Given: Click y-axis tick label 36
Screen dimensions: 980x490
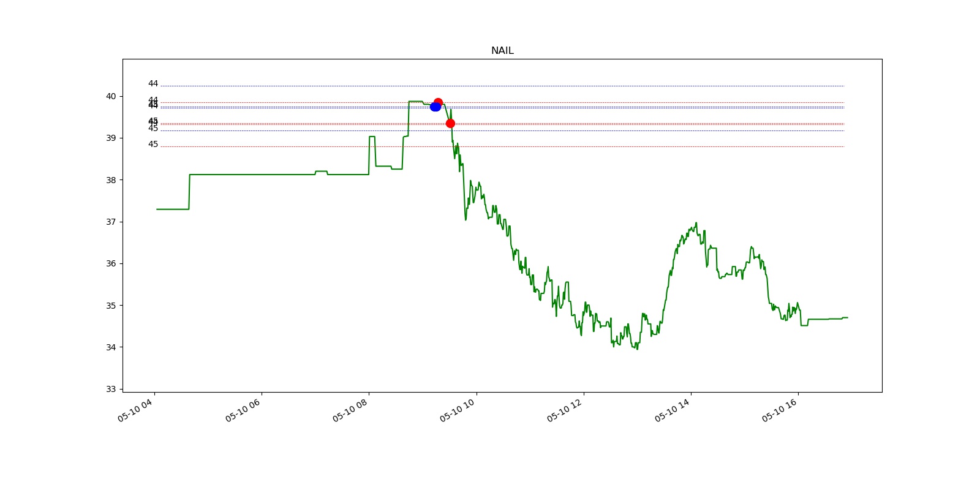Looking at the screenshot, I should 111,263.
